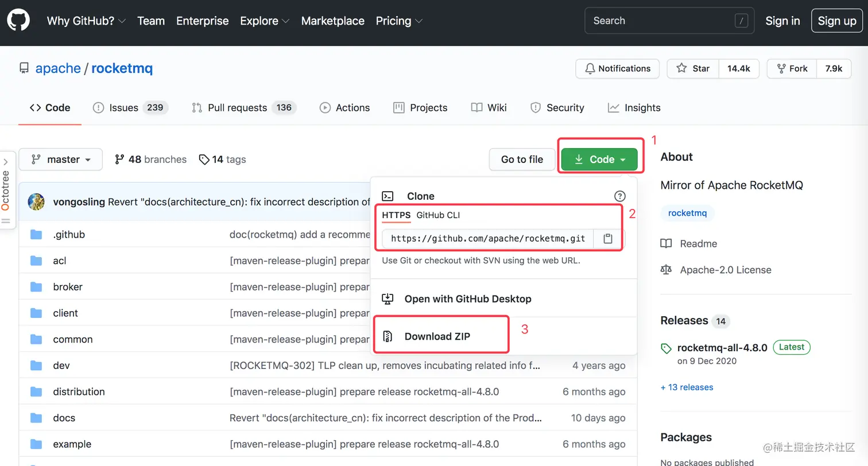Click the Sign in link
868x466 pixels.
coord(782,21)
